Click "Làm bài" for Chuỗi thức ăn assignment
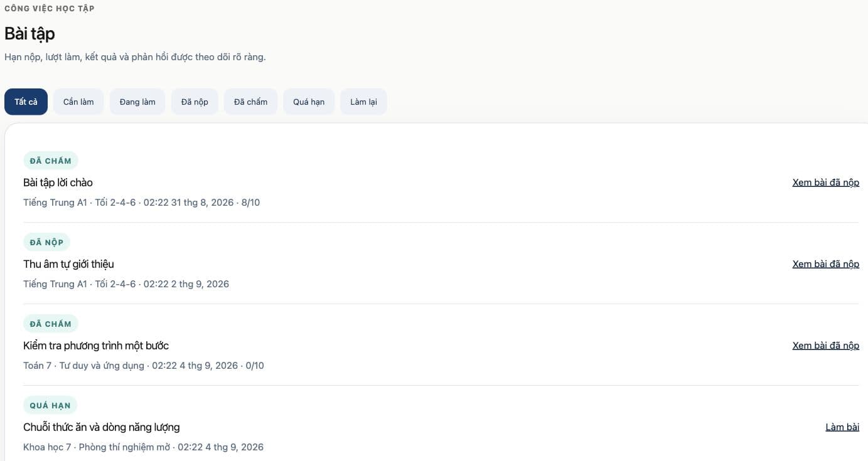This screenshot has height=461, width=868. 842,427
